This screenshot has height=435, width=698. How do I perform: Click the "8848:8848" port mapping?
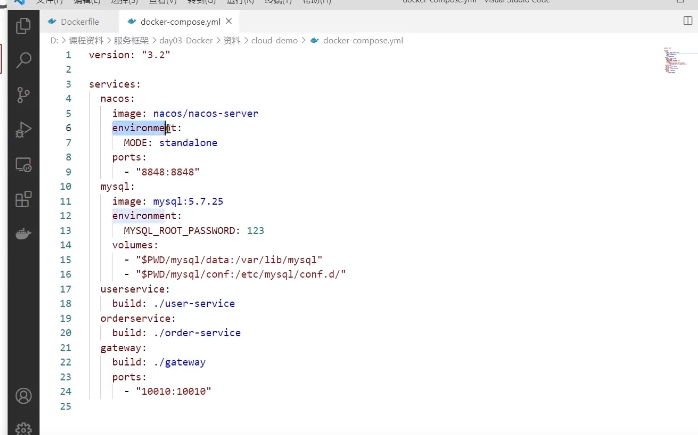pos(168,172)
